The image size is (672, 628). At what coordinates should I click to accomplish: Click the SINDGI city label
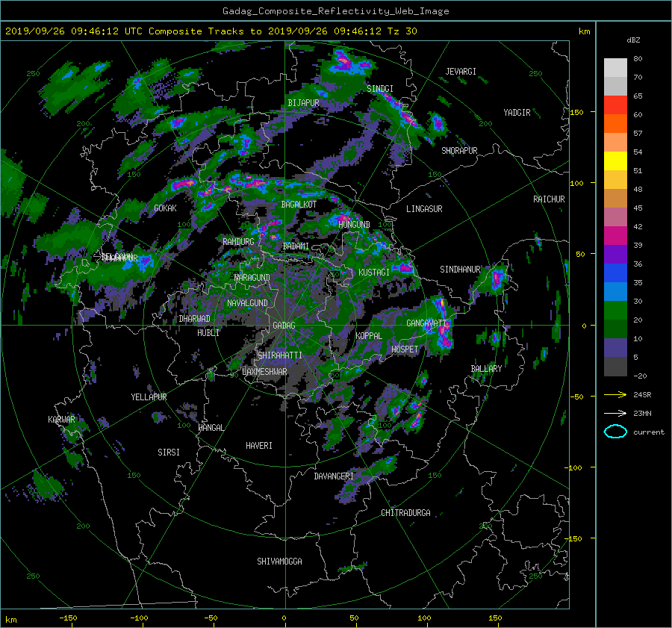[x=380, y=89]
